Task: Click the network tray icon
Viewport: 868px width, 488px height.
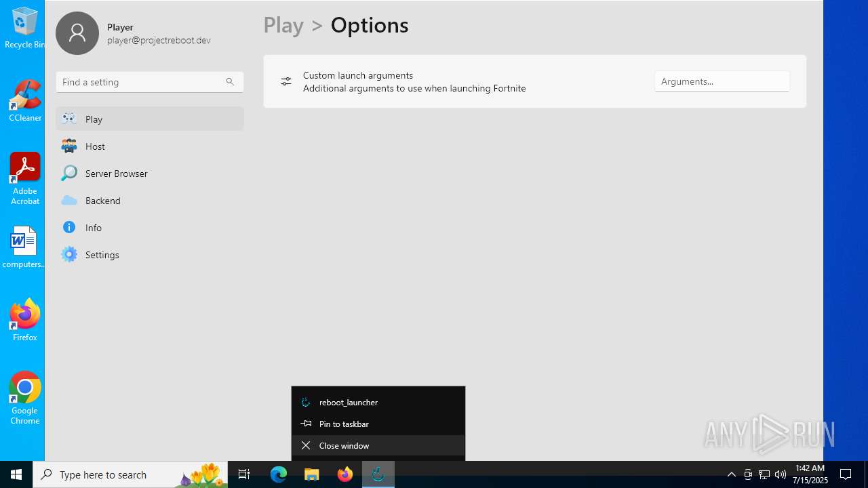Action: (x=764, y=474)
